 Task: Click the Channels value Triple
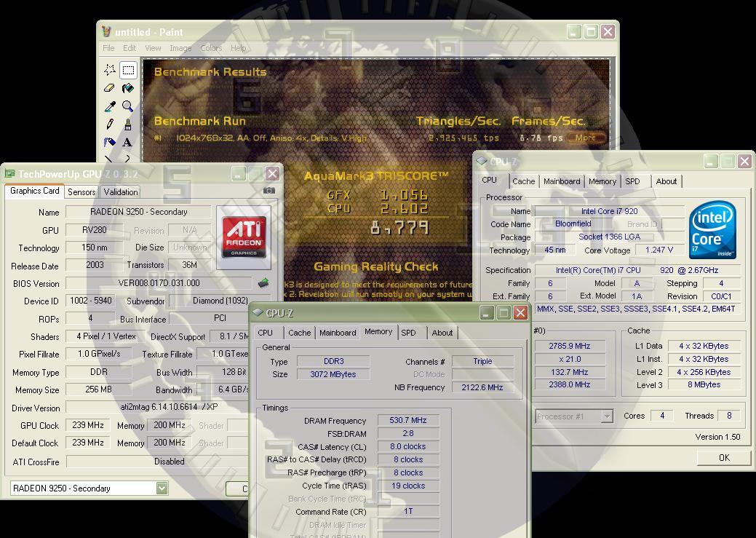[x=482, y=361]
